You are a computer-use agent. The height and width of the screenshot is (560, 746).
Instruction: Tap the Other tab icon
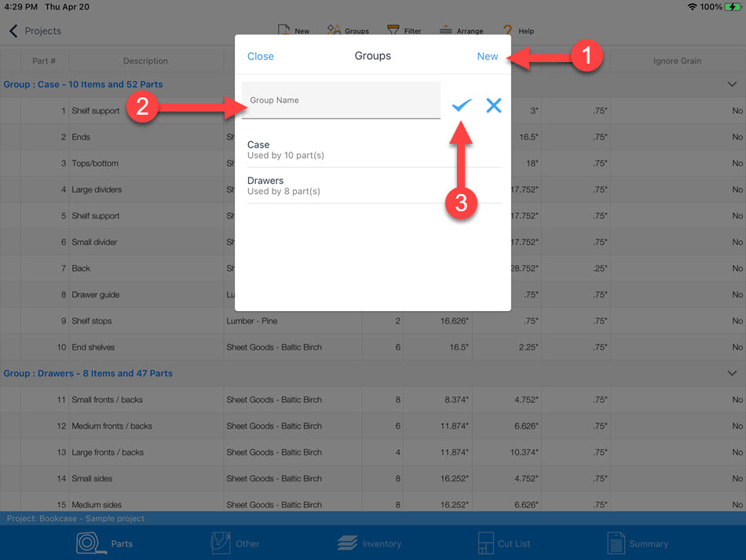(x=221, y=543)
